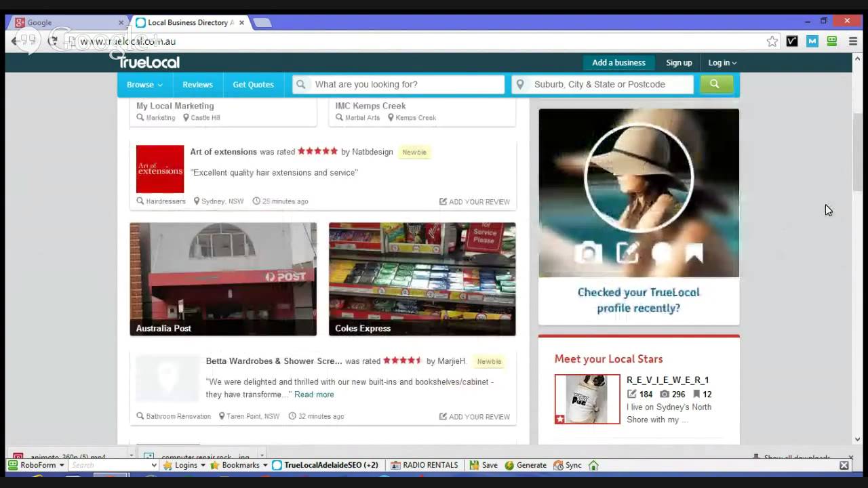Open the green RoboForm extension icon in Chrome toolbar
The image size is (868, 488).
[832, 41]
